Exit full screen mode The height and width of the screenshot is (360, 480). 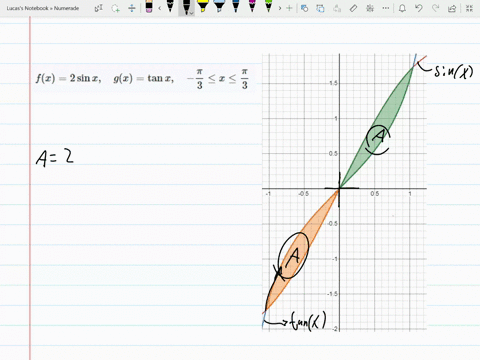(469, 8)
